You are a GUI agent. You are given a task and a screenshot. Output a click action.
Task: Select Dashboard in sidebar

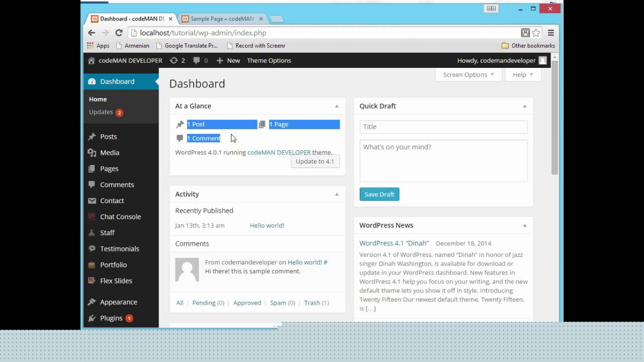[121, 81]
